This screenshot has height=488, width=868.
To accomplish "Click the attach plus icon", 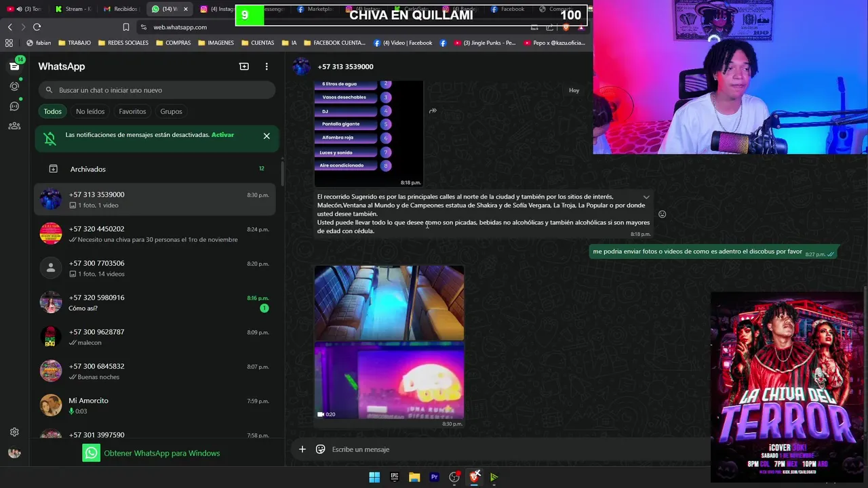I will [x=302, y=449].
